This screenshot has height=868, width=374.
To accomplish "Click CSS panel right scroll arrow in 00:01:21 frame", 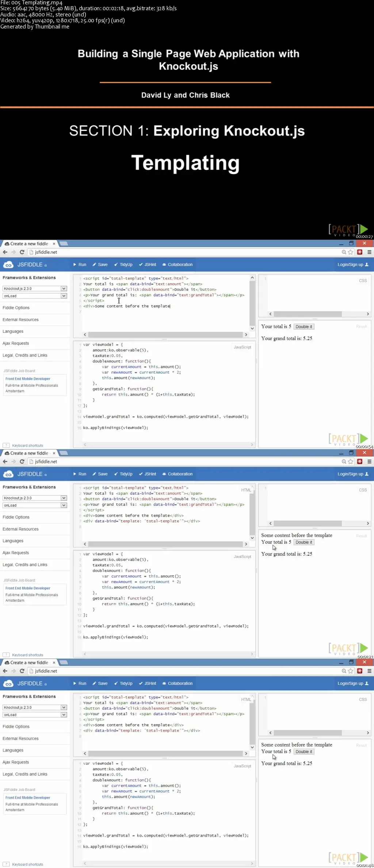I will coord(368,524).
